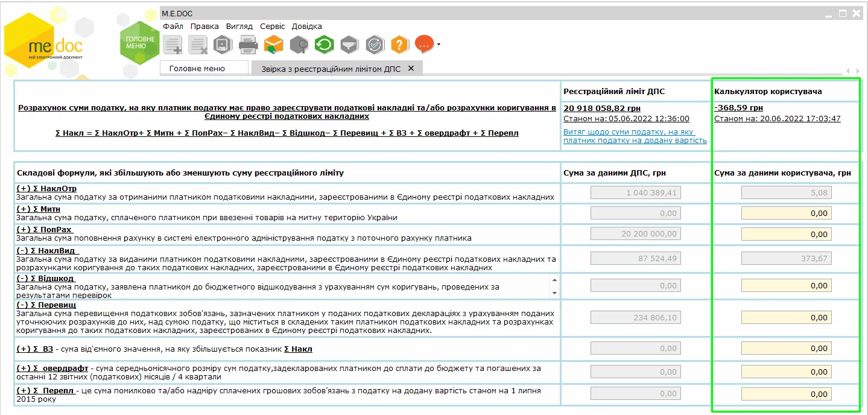Click the 20 918 058,82 грн limit value
The width and height of the screenshot is (868, 415).
(602, 108)
